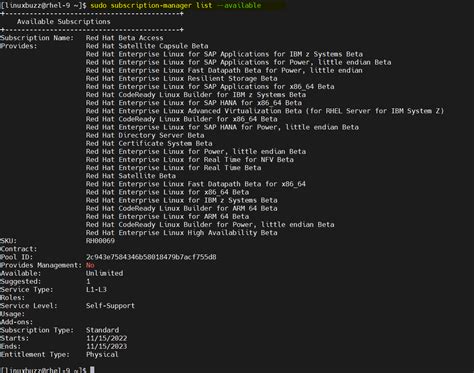The height and width of the screenshot is (373, 474).
Task: Click the cursor at the bottom shell prompt
Action: [92, 370]
